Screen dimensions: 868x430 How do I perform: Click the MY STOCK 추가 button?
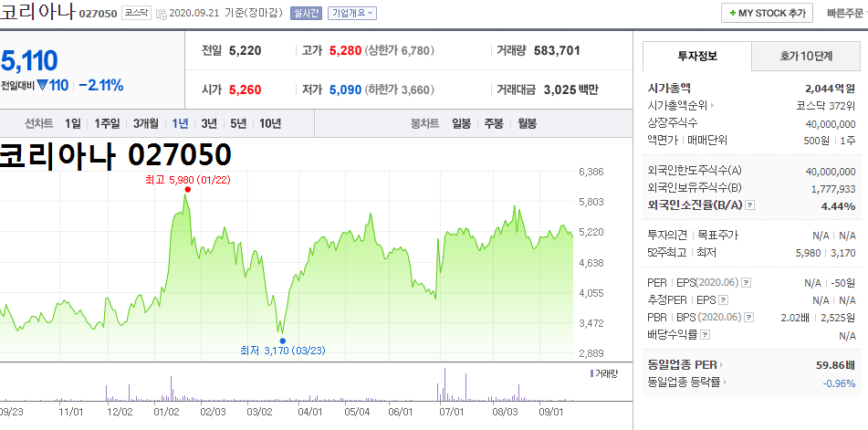[767, 14]
